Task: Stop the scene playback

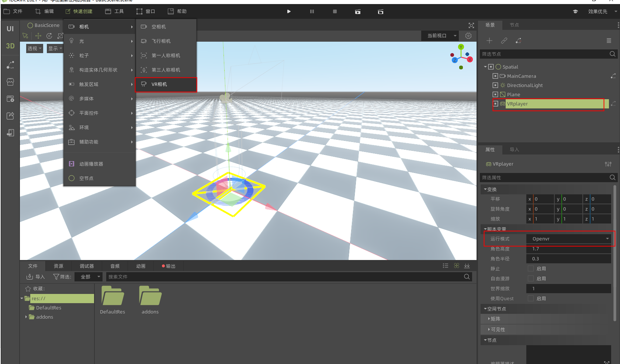Action: 335,11
